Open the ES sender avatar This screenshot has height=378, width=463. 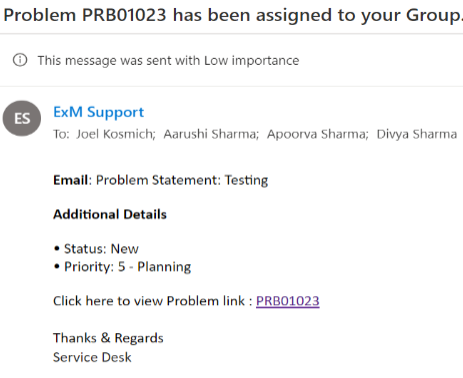tap(22, 118)
